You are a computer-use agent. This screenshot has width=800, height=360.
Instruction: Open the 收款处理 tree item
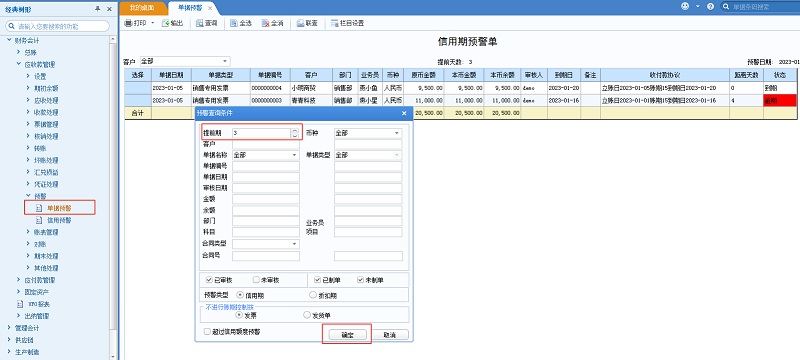pyautogui.click(x=46, y=112)
